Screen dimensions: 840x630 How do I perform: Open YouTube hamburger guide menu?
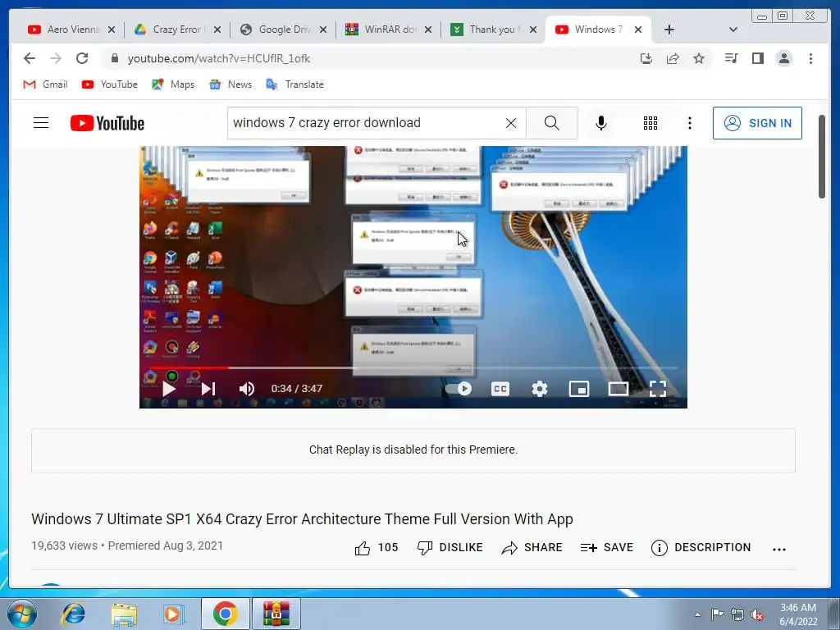[41, 123]
